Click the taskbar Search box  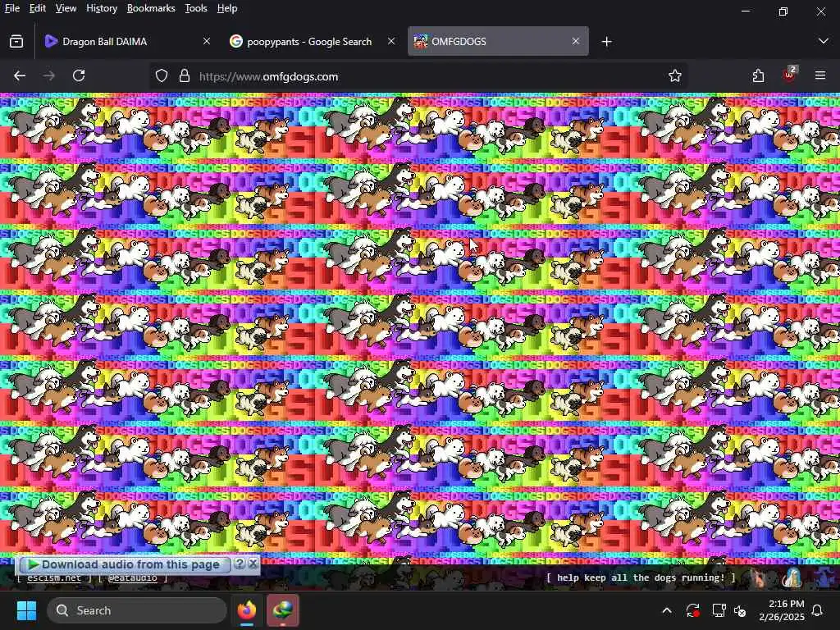pos(137,610)
